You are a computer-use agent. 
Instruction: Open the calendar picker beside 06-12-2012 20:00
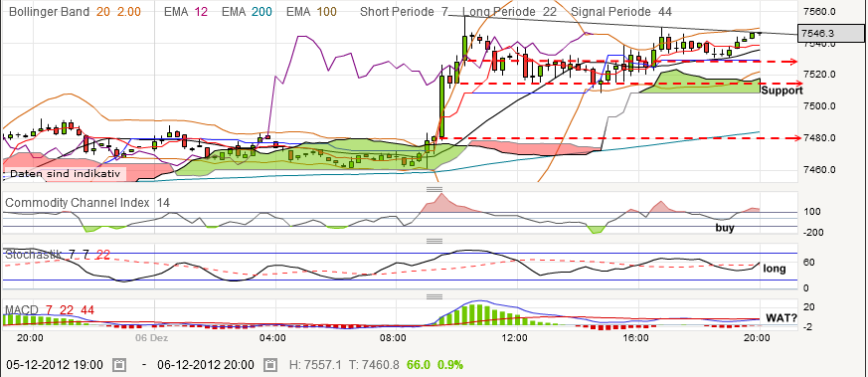tap(270, 365)
